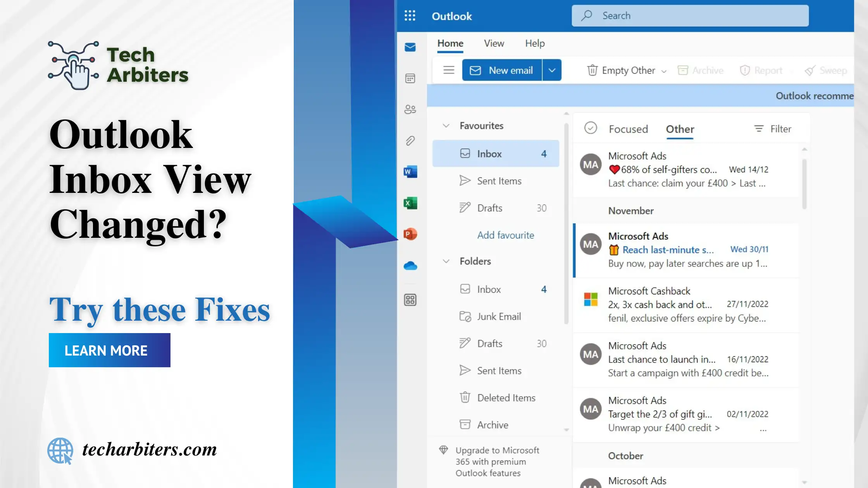Screen dimensions: 868x488
Task: Select the Excel app icon in sidebar
Action: pyautogui.click(x=411, y=203)
